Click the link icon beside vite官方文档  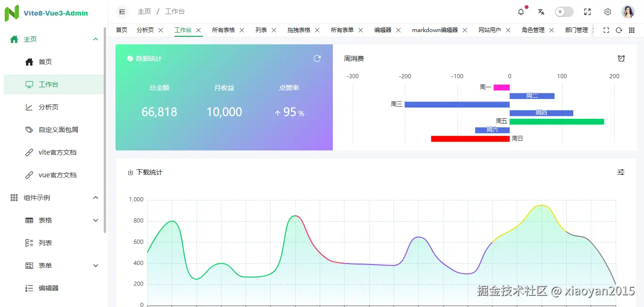tap(29, 152)
